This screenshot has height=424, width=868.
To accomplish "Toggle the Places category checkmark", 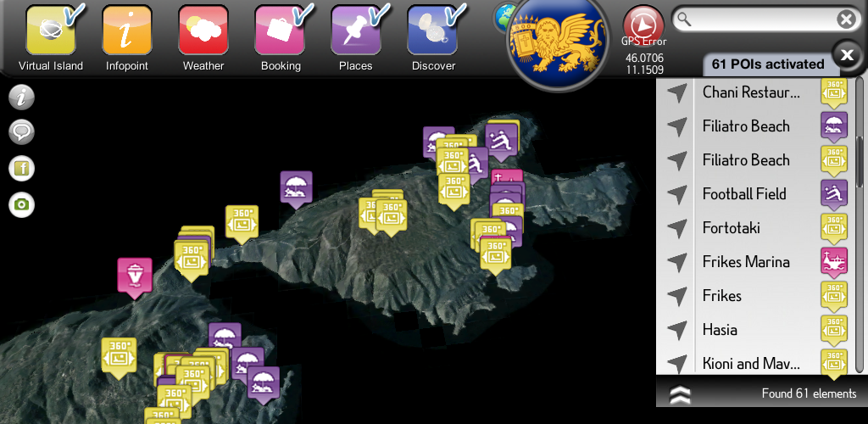I will (x=376, y=14).
